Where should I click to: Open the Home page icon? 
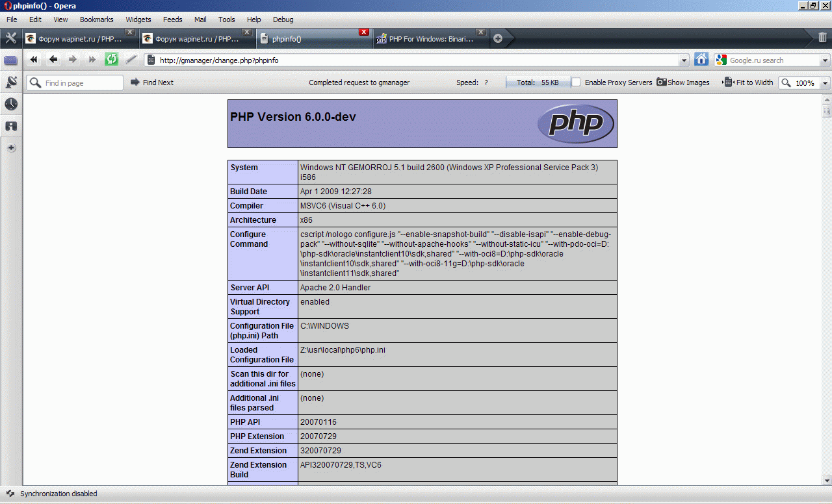click(701, 60)
